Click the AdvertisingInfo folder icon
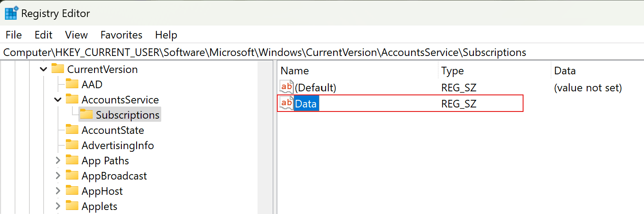The image size is (644, 214). [x=72, y=145]
